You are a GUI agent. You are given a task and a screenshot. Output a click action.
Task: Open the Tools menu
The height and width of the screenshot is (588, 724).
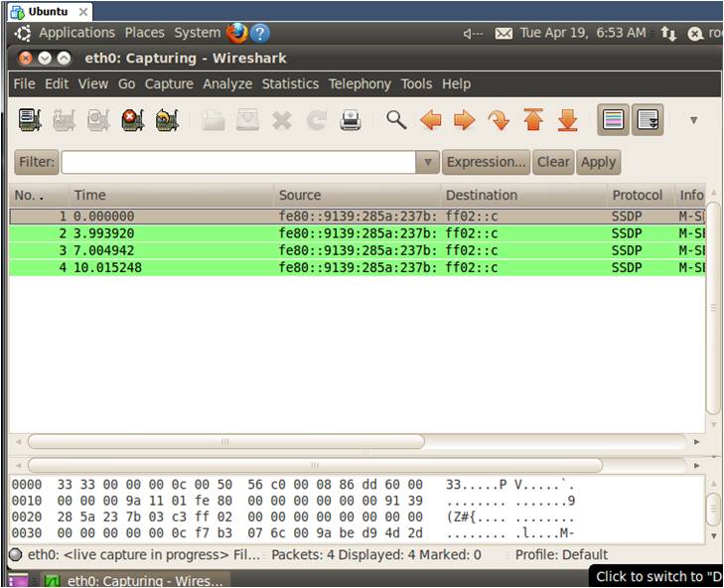pos(416,84)
